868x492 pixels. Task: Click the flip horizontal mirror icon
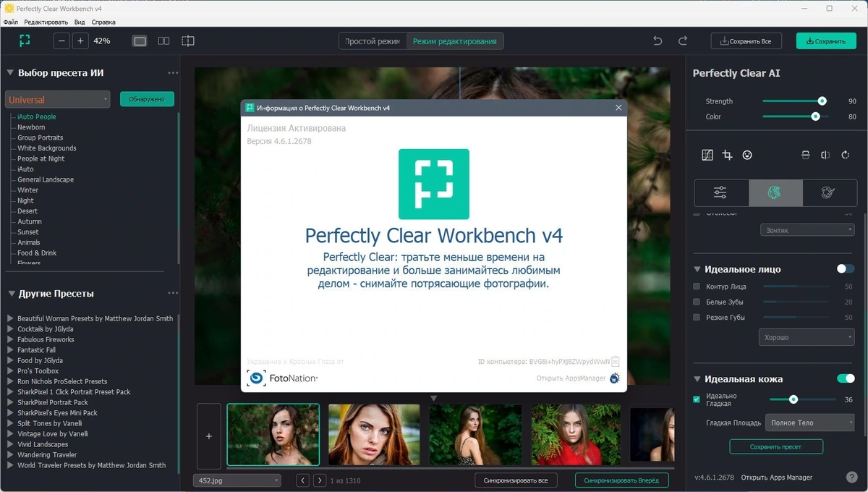tap(825, 155)
